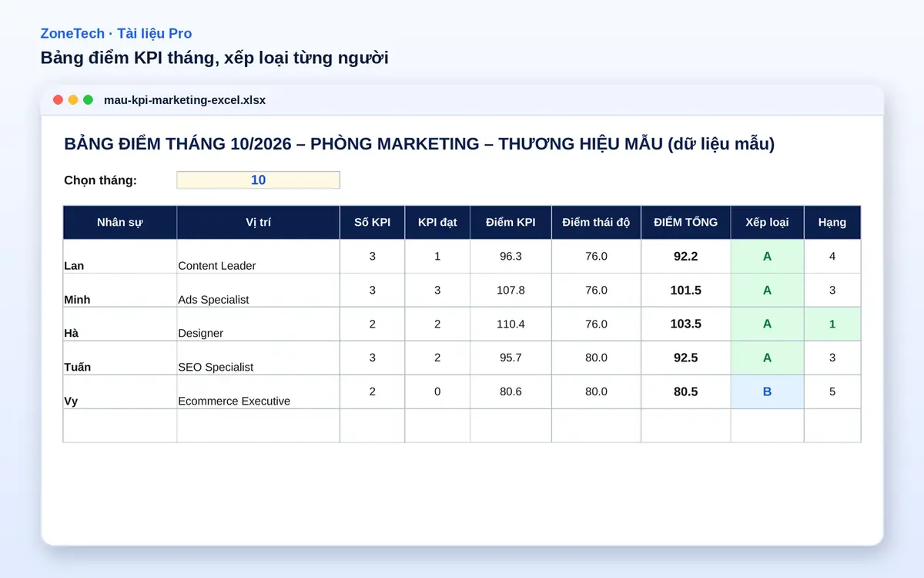Click total score 101.5
924x578 pixels.
tap(685, 291)
